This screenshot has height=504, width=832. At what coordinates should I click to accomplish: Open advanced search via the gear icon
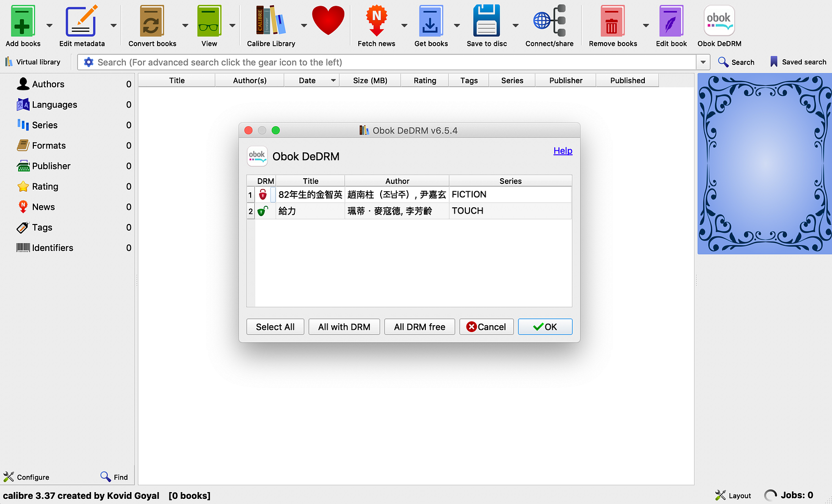pyautogui.click(x=89, y=62)
